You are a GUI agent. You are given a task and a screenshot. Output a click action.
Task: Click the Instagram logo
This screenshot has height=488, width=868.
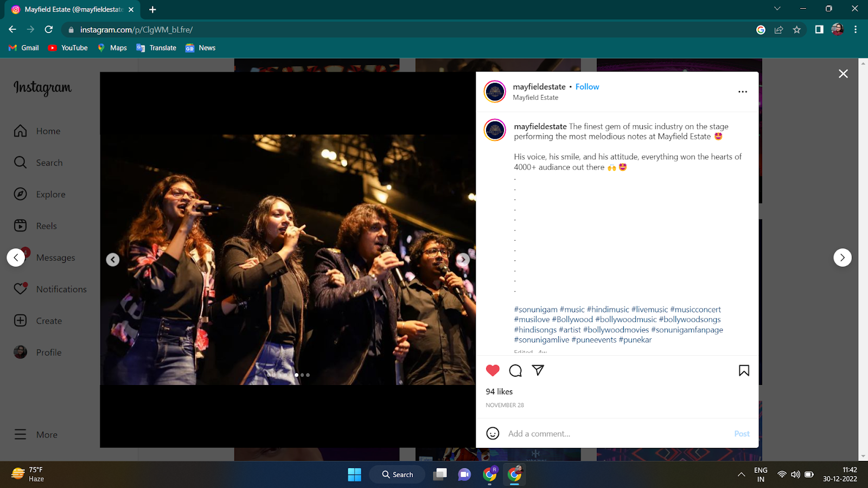click(42, 88)
